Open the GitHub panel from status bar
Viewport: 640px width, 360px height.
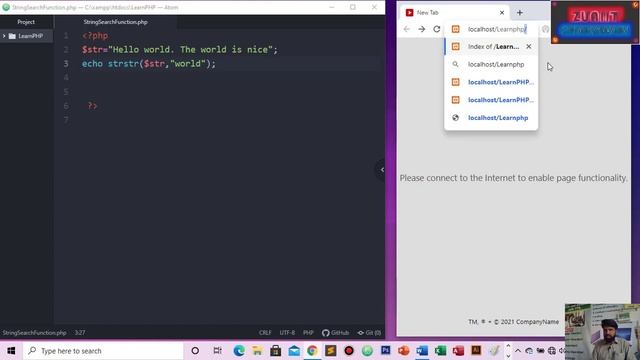pyautogui.click(x=336, y=333)
